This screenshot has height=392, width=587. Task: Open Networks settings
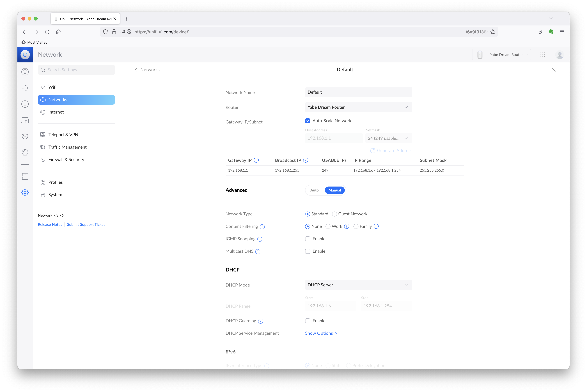click(76, 100)
